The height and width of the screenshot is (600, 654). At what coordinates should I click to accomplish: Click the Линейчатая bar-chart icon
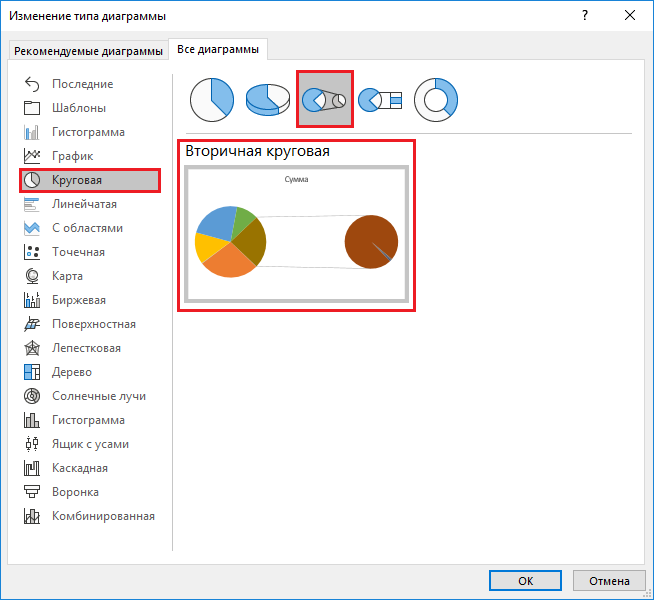tap(32, 204)
